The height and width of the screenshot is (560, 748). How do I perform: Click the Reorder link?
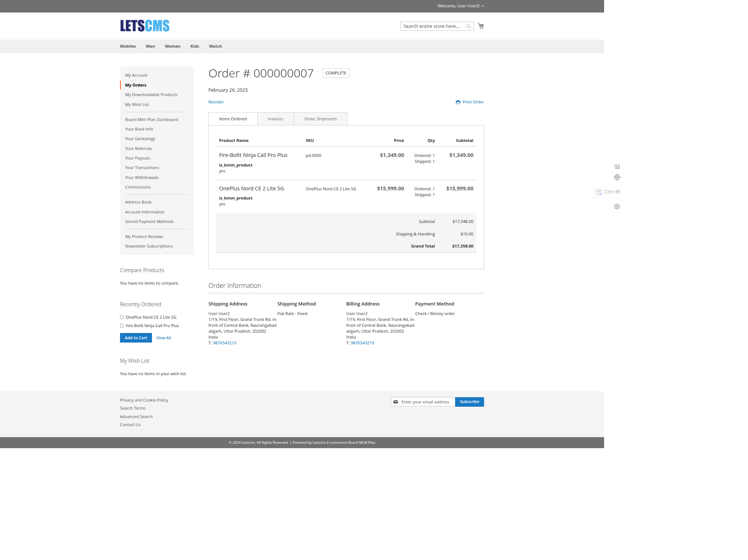click(x=216, y=102)
